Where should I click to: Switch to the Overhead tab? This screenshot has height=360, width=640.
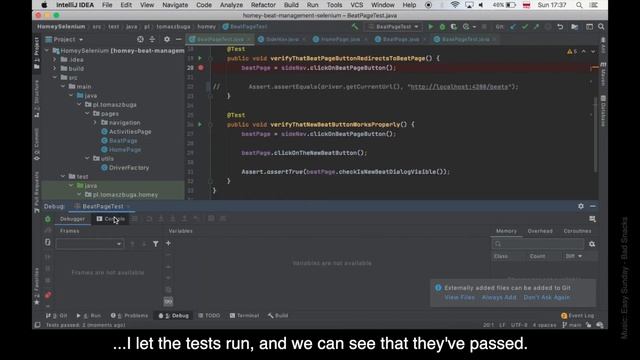[540, 231]
